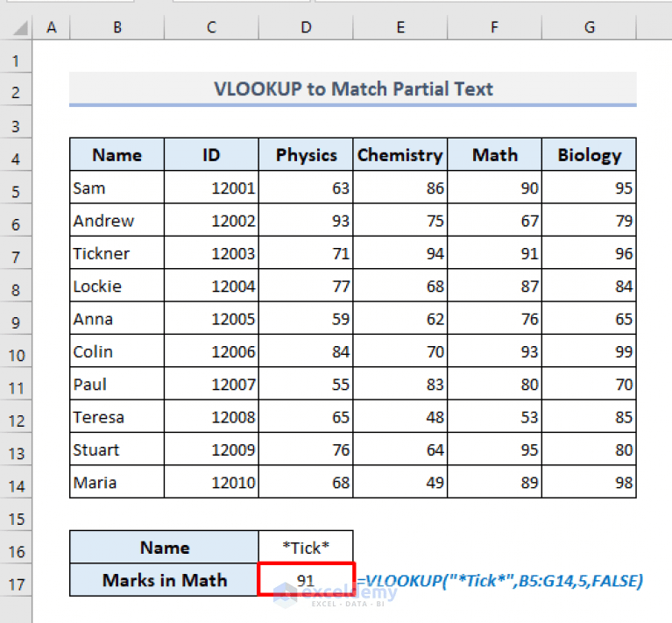Click Lockie's Math score 87
Image resolution: width=672 pixels, height=623 pixels.
pyautogui.click(x=494, y=286)
